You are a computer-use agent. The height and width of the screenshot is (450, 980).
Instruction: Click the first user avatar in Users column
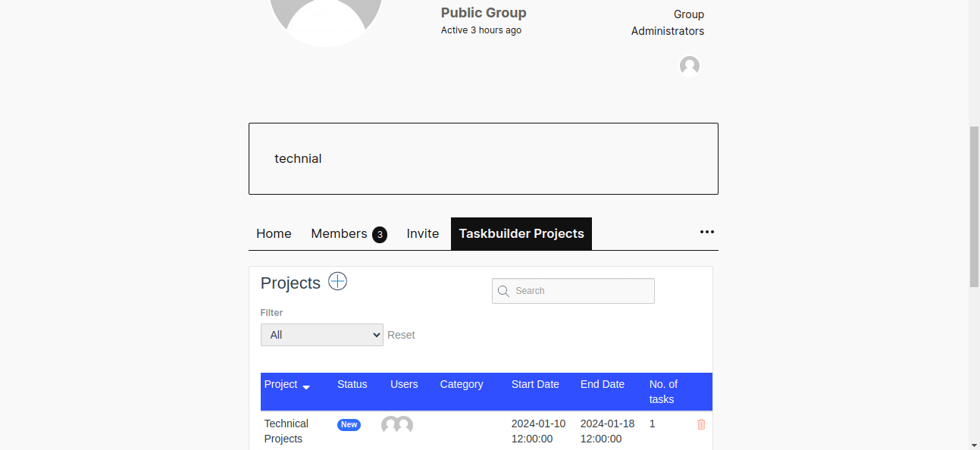coord(390,425)
